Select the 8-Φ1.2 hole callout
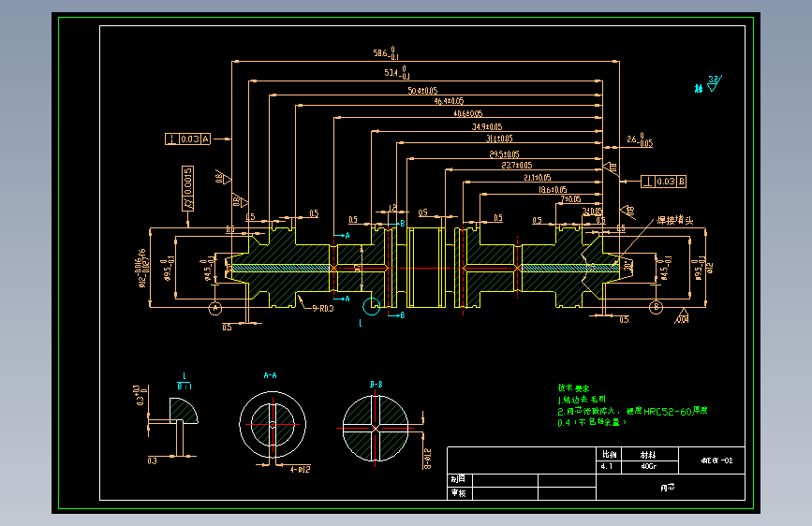812x526 pixels. tap(428, 459)
